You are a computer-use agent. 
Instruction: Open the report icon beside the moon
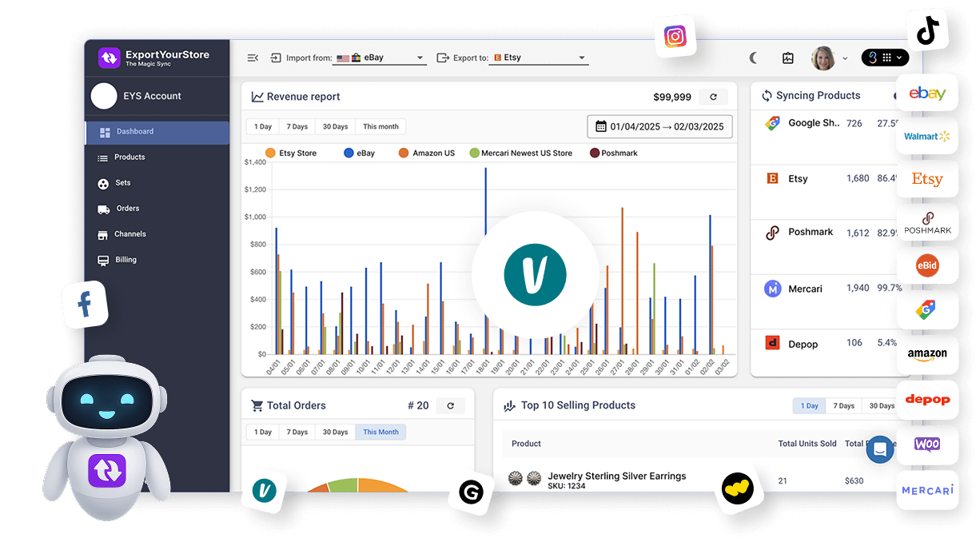pos(787,58)
